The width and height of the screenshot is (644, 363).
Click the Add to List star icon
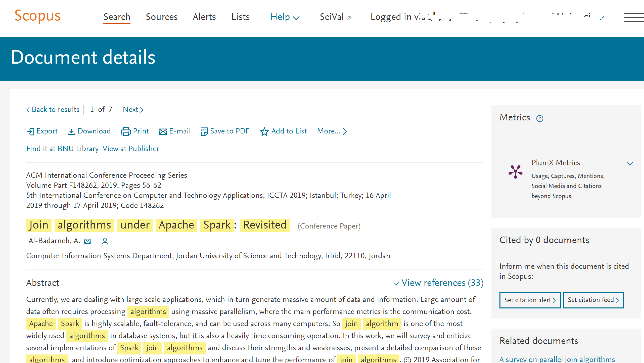264,131
